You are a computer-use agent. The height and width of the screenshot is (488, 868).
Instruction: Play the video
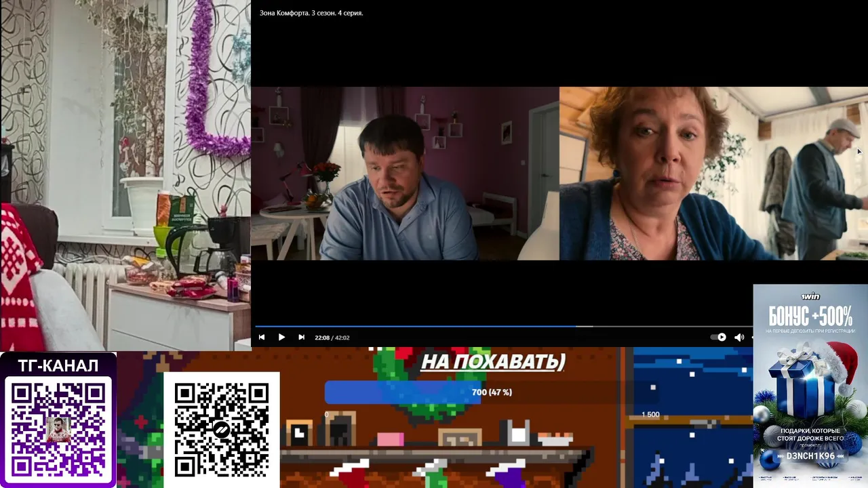point(281,338)
